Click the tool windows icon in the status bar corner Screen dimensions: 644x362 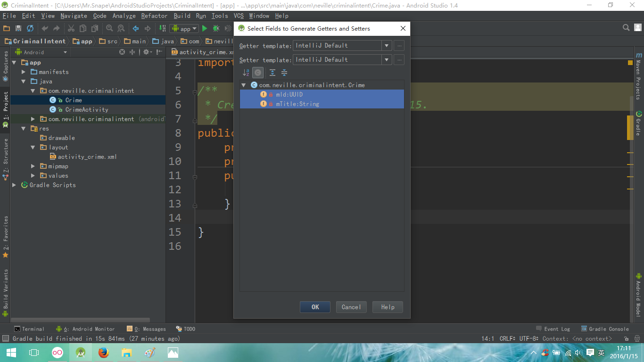point(6,338)
